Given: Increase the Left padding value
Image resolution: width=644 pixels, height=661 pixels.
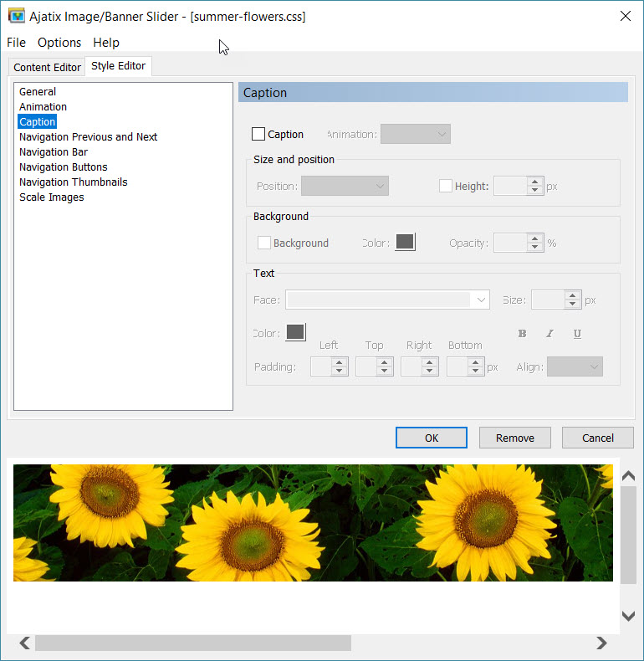Looking at the screenshot, I should 340,362.
